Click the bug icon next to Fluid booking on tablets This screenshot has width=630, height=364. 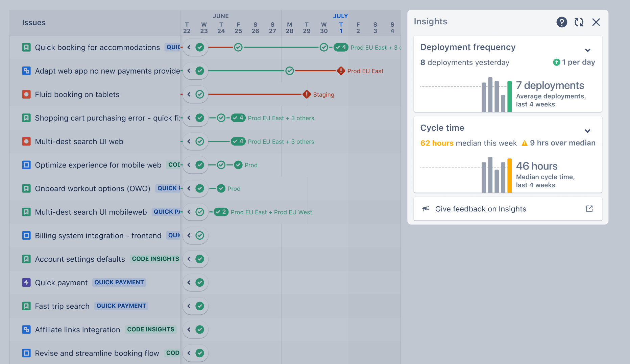pos(26,95)
